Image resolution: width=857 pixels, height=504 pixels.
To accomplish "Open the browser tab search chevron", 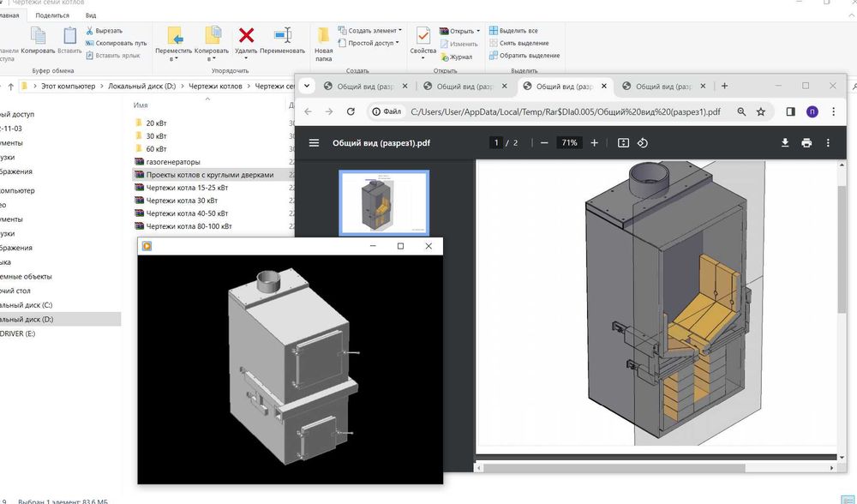I will click(x=307, y=86).
